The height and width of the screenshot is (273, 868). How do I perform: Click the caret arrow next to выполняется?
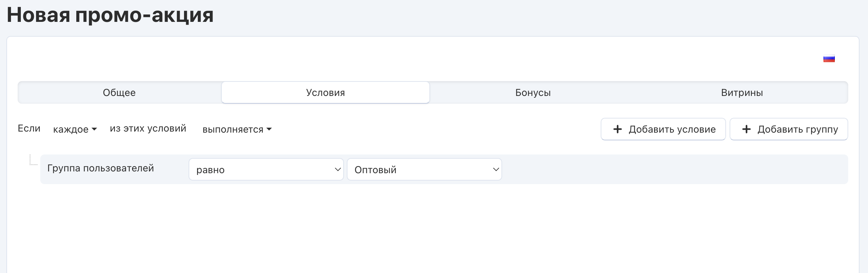pyautogui.click(x=269, y=129)
